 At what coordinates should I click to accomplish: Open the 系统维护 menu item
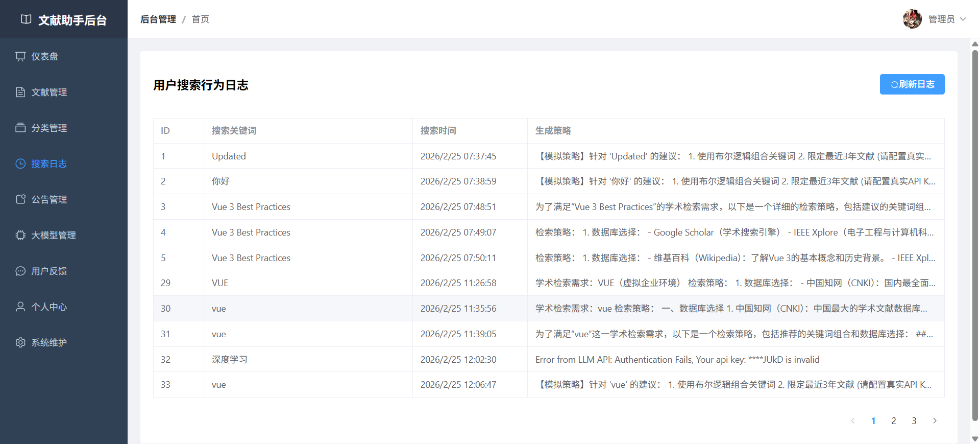click(x=49, y=342)
